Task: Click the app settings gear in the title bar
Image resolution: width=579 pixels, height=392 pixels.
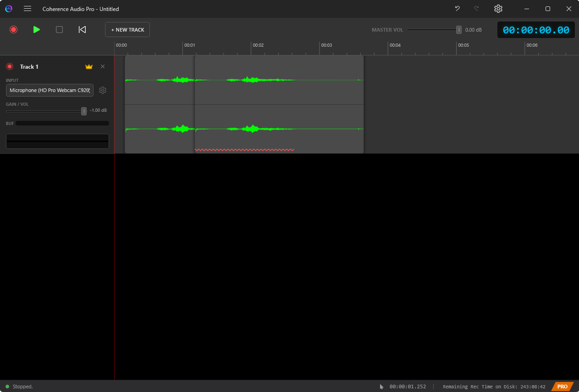Action: pos(498,9)
